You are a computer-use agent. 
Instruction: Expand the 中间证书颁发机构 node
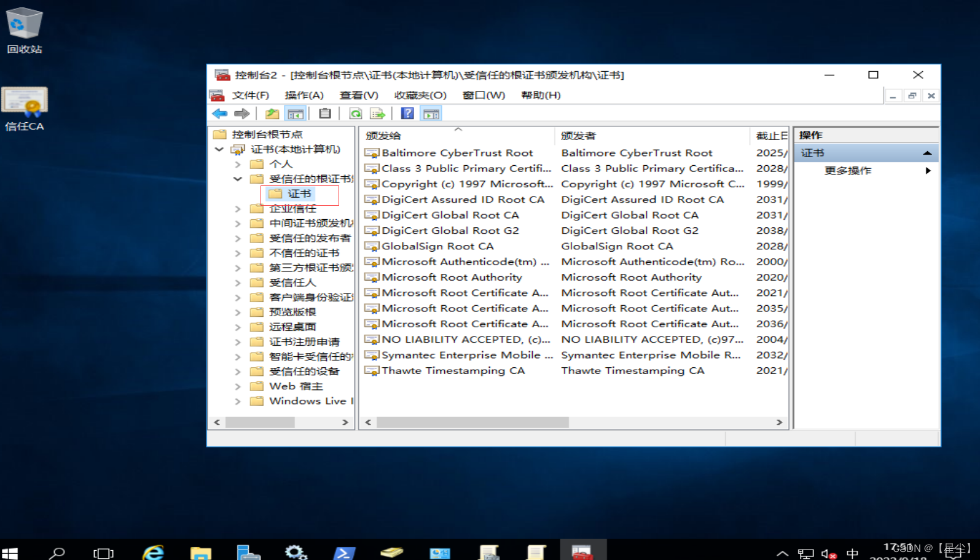(x=238, y=224)
